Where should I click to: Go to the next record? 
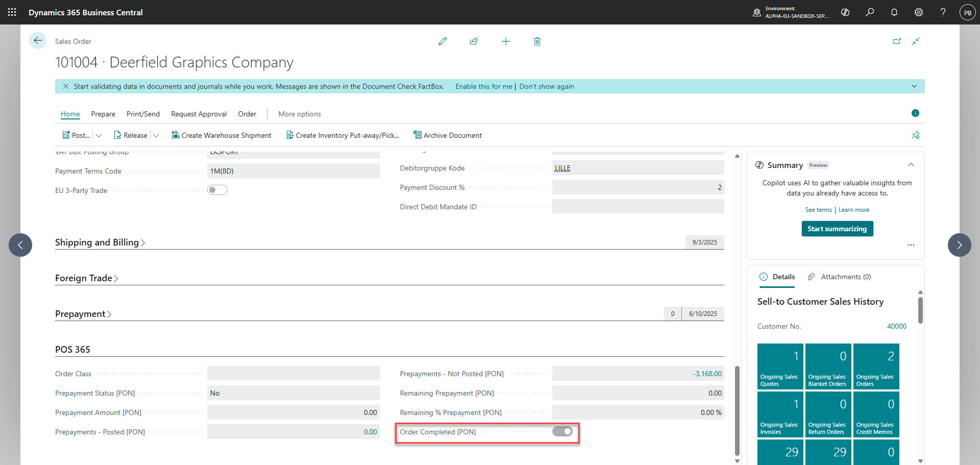point(960,245)
